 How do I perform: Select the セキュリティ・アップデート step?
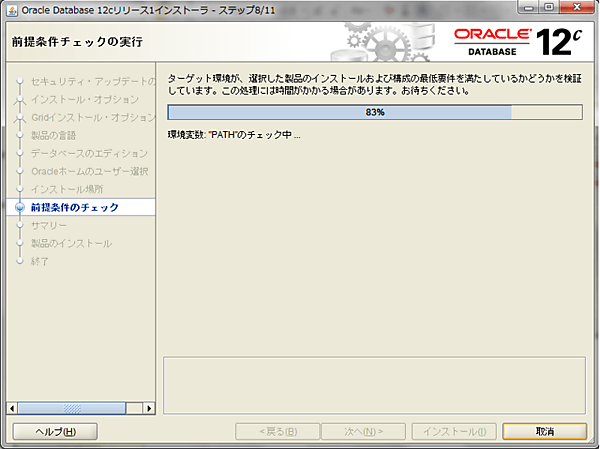click(x=93, y=82)
